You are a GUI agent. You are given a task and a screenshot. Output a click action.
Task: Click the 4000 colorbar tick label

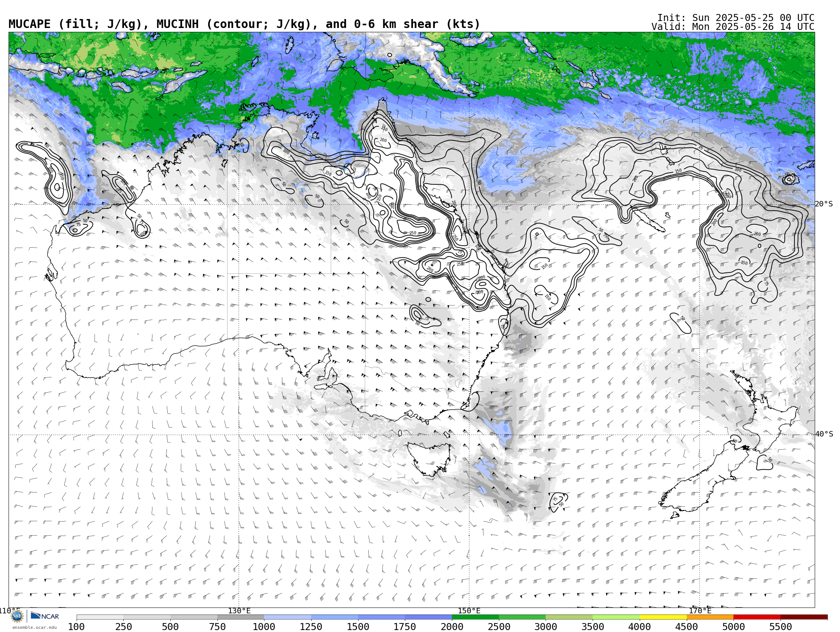pos(640,627)
